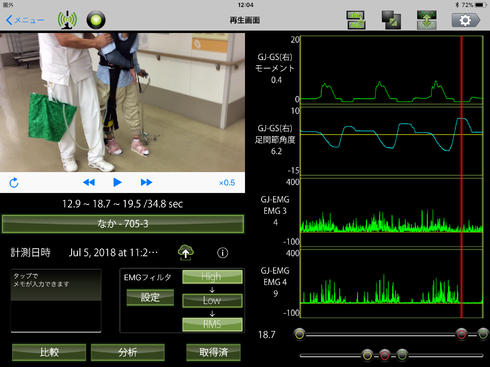Rewind the video playback
Viewport: 490px width, 367px height.
tap(89, 182)
